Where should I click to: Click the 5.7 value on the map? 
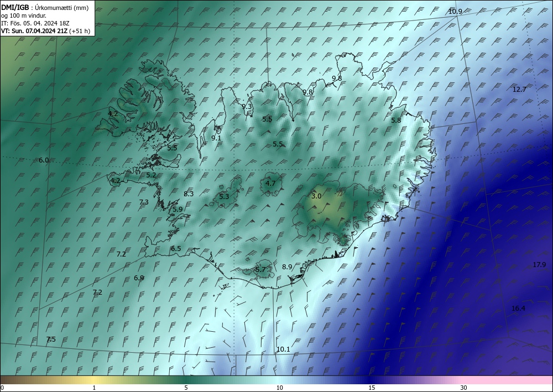tap(260, 270)
